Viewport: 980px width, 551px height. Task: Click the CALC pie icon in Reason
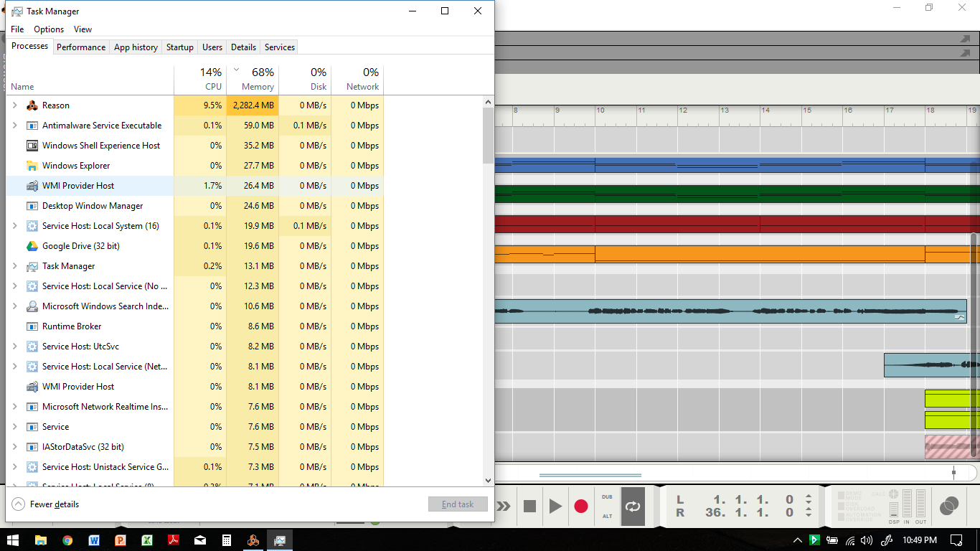click(893, 494)
